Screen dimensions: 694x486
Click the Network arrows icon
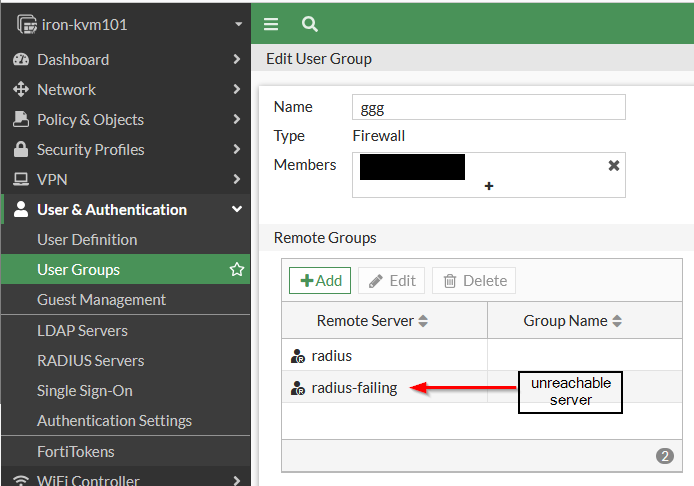(21, 89)
